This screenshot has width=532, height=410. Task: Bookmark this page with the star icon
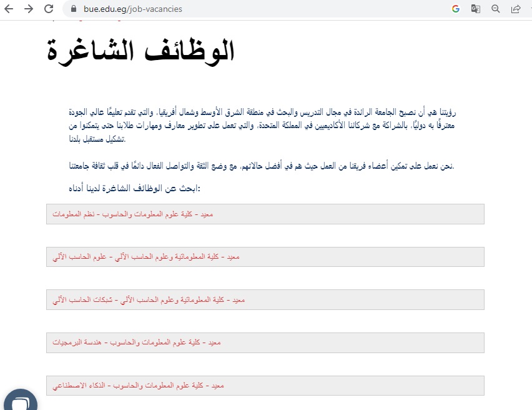(x=530, y=9)
